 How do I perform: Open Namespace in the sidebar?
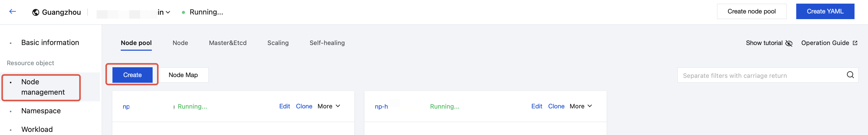click(x=41, y=111)
